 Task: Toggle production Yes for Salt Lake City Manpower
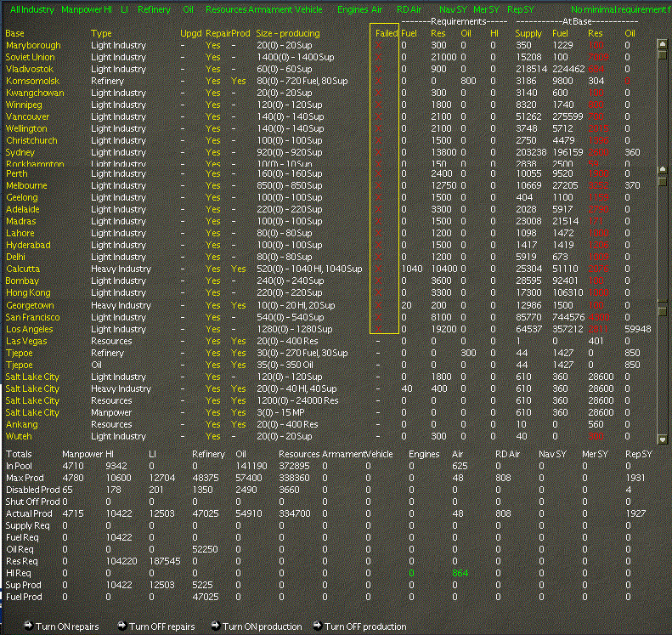click(238, 412)
